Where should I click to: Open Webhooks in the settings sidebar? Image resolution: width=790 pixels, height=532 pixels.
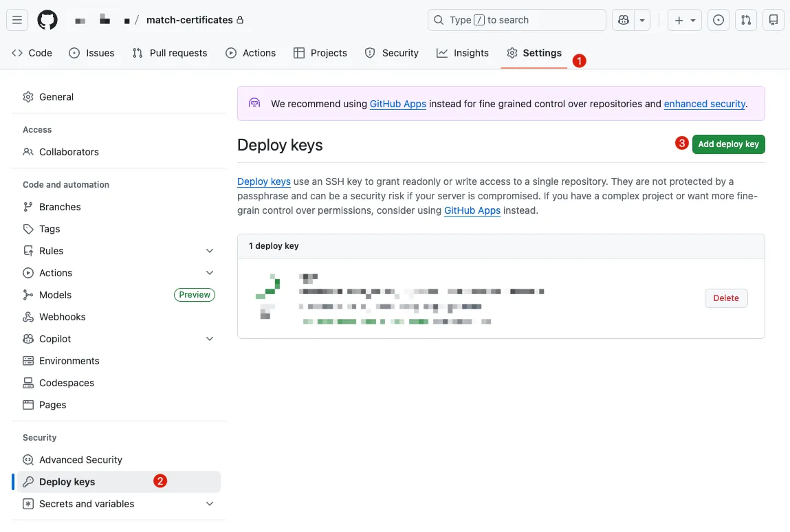click(62, 317)
